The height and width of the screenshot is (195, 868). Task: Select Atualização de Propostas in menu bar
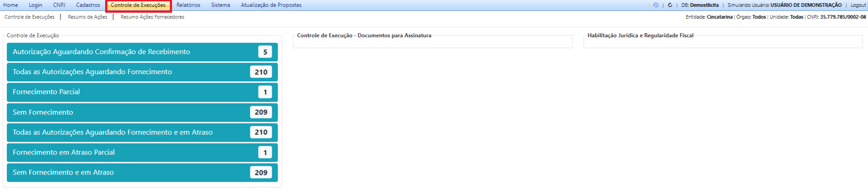click(x=271, y=5)
